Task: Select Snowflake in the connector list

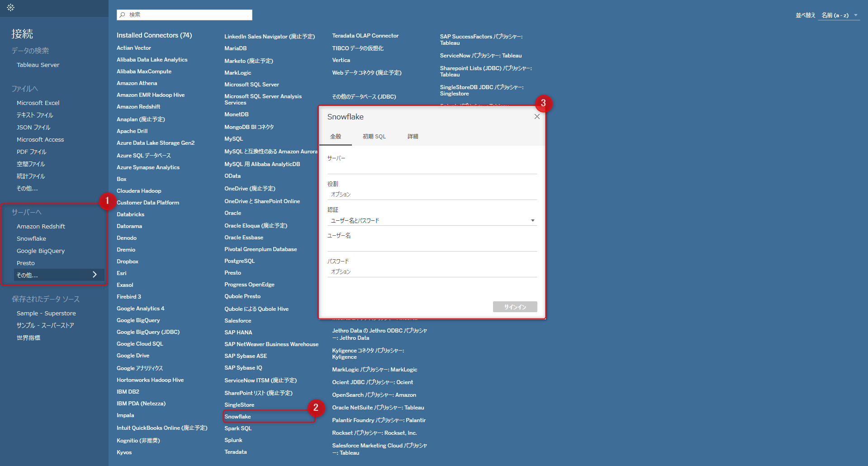Action: tap(238, 417)
